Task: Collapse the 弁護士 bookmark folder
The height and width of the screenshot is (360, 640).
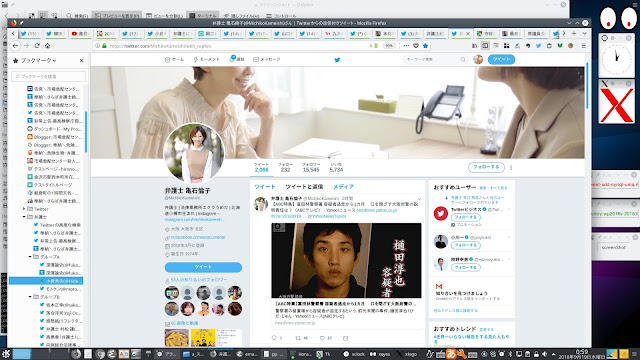Action: 24,217
